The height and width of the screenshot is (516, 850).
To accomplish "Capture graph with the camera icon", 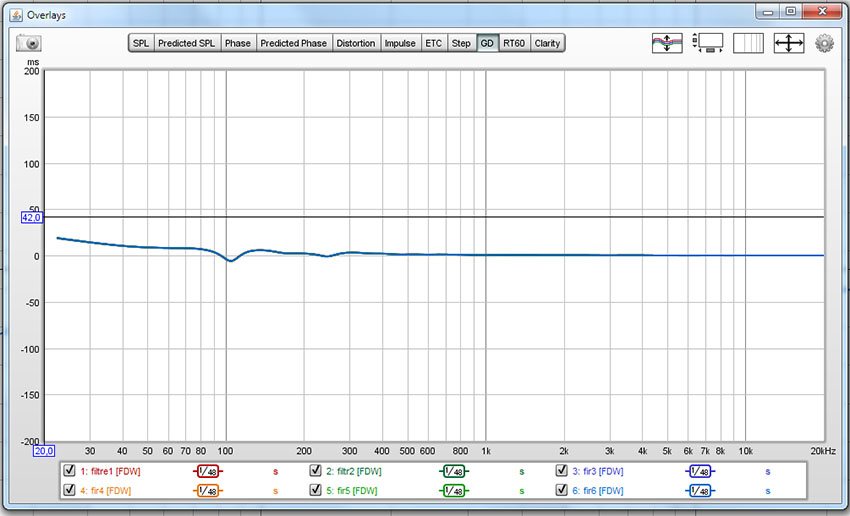I will [x=28, y=43].
